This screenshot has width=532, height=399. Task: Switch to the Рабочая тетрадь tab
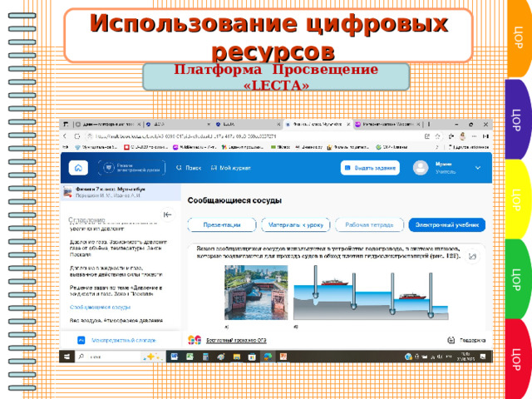(369, 225)
